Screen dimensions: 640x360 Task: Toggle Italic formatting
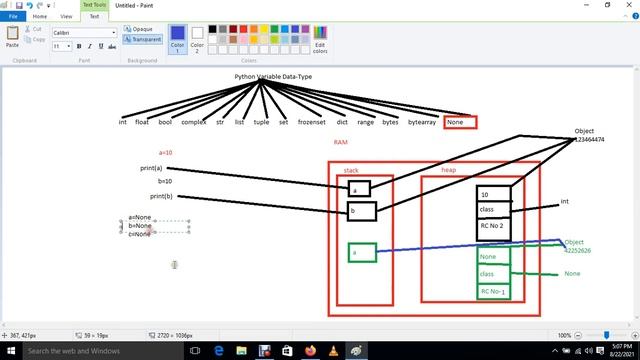[x=90, y=47]
